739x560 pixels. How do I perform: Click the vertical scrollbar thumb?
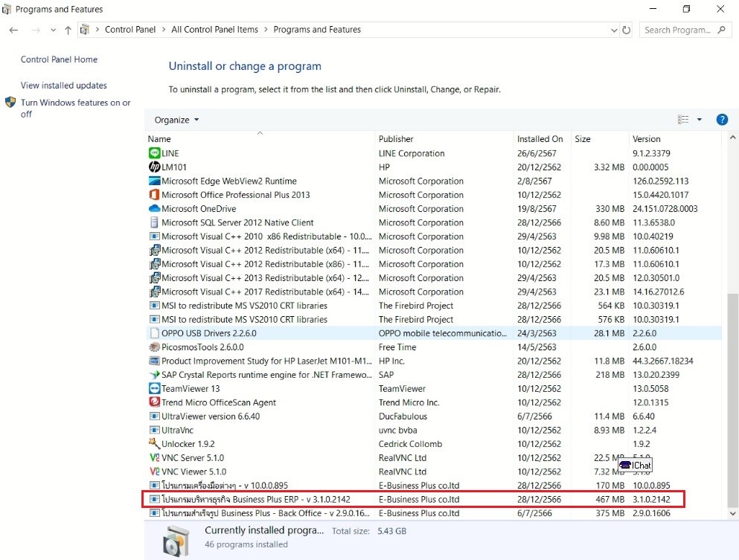tap(732, 400)
